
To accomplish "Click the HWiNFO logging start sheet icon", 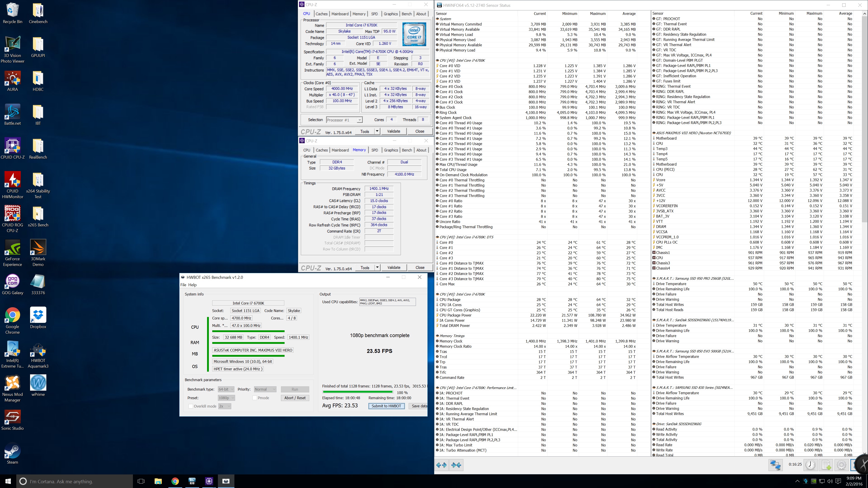I will [826, 465].
